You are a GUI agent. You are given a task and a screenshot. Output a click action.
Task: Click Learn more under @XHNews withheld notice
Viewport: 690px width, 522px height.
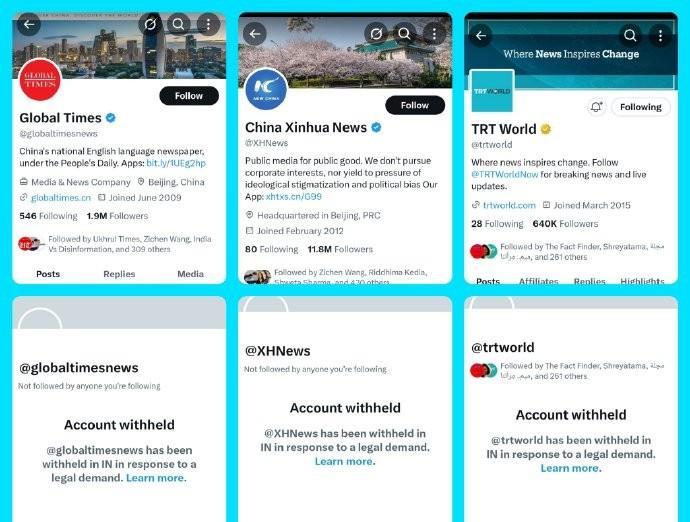click(x=345, y=461)
